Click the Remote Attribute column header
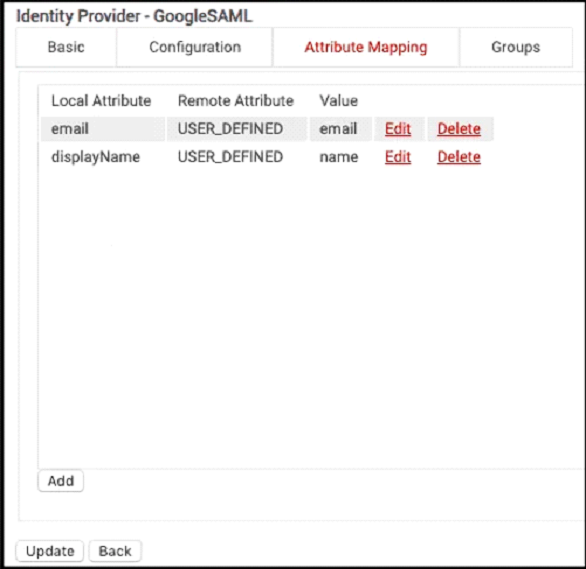 coord(236,101)
